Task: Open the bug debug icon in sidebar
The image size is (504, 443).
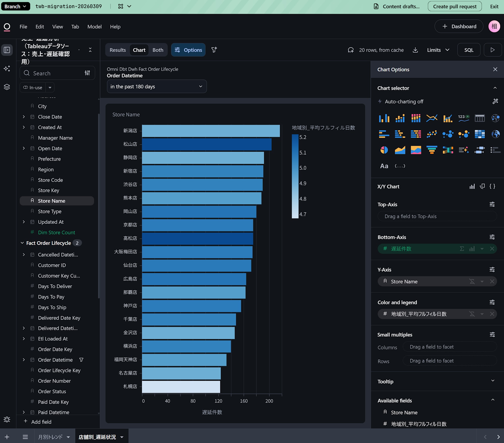Action: (7, 419)
